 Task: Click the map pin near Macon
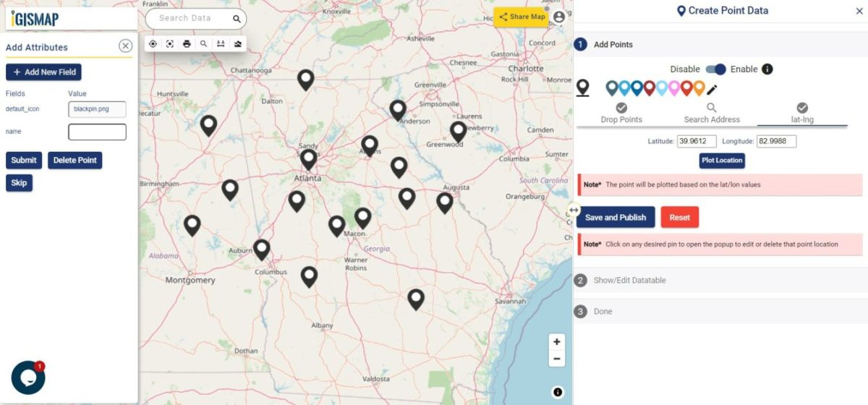[x=362, y=218]
